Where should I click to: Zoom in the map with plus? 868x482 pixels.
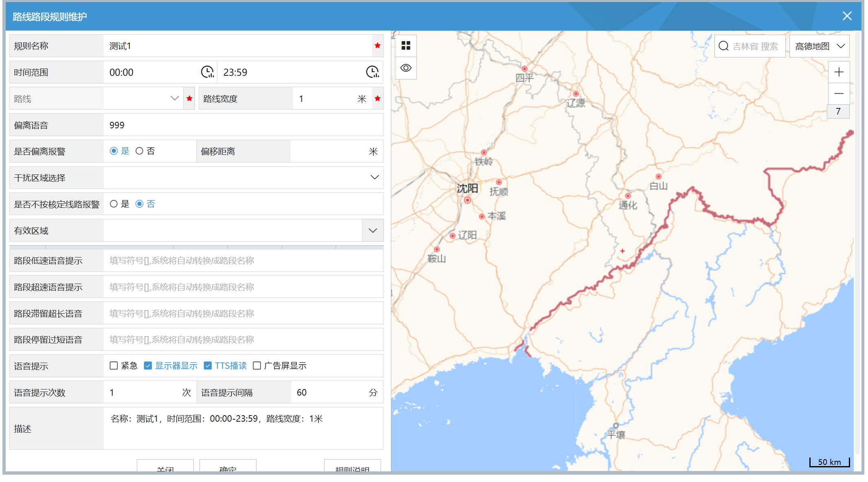click(x=839, y=72)
